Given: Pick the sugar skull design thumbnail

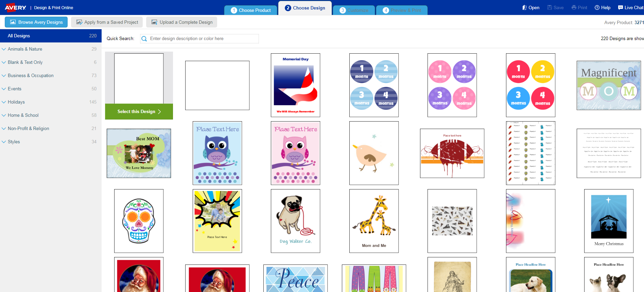Looking at the screenshot, I should (x=139, y=221).
